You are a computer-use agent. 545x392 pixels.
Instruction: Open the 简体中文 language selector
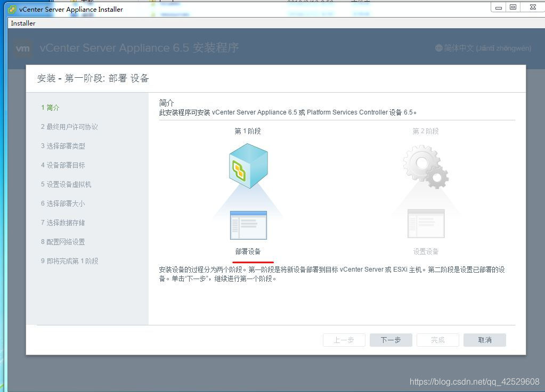pyautogui.click(x=483, y=48)
